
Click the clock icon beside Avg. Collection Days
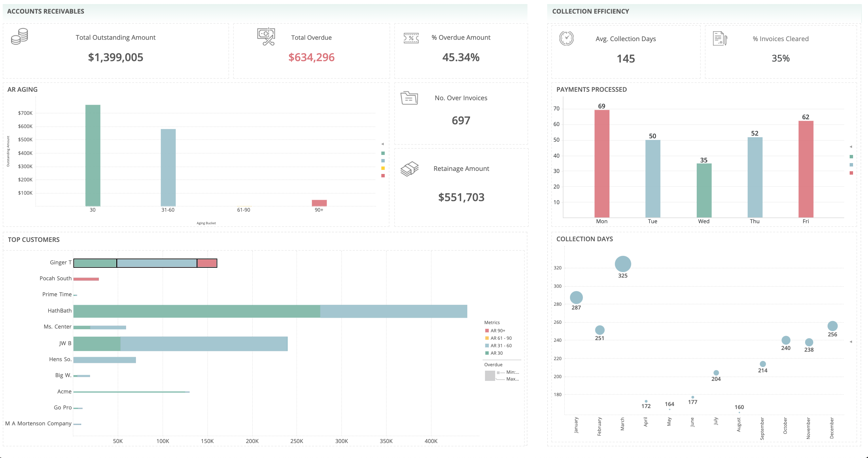(x=567, y=38)
